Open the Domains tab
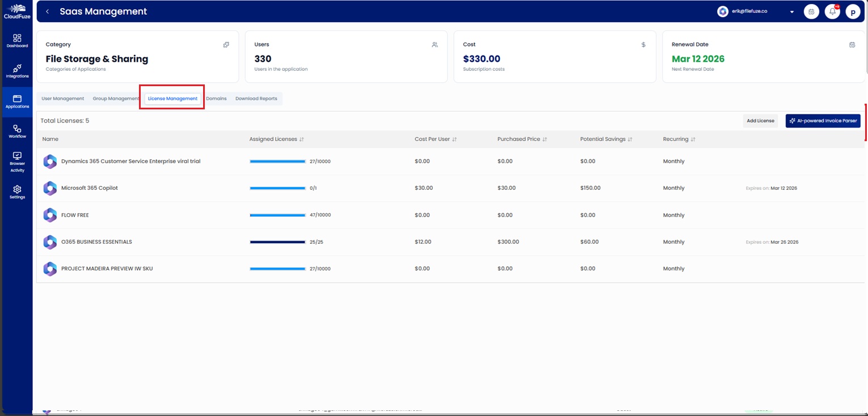Image resolution: width=868 pixels, height=416 pixels. (216, 98)
